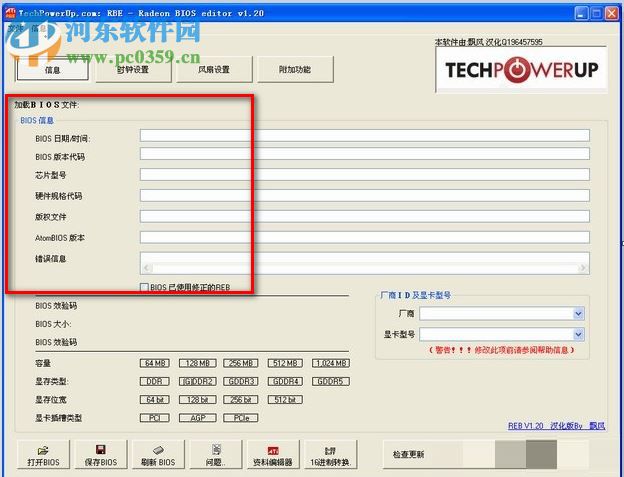Click the ATI app icon in title bar

(10, 13)
